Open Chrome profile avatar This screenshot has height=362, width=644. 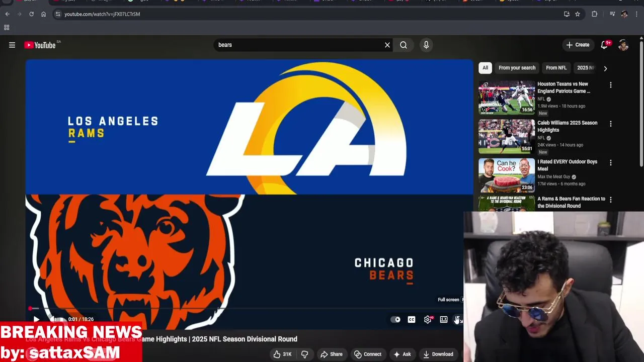(x=624, y=14)
